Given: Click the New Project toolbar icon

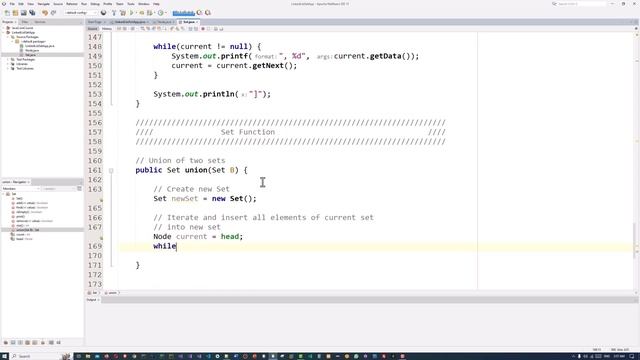Looking at the screenshot, I should pyautogui.click(x=15, y=13).
